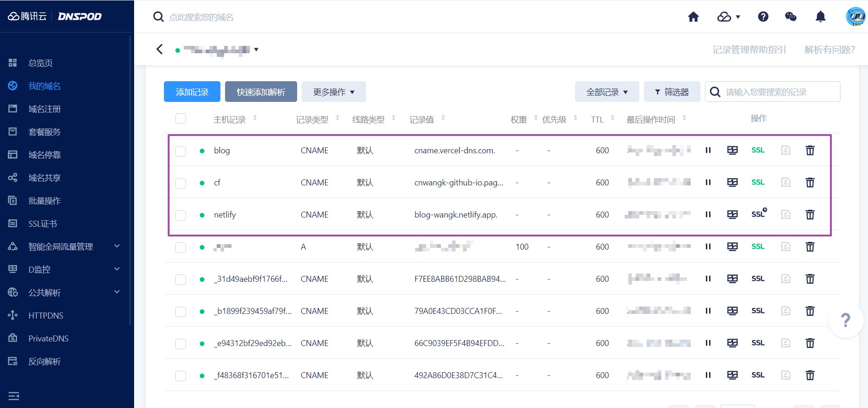868x408 pixels.
Task: Check the blog record checkbox
Action: coord(181,151)
